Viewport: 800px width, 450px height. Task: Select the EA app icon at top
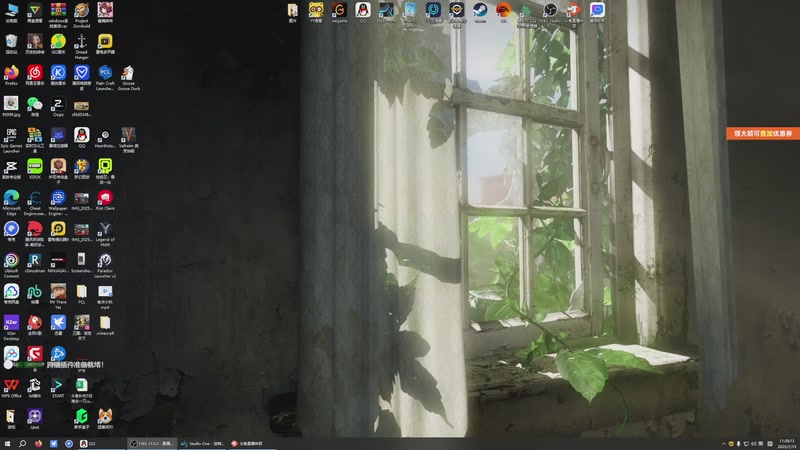pos(504,12)
